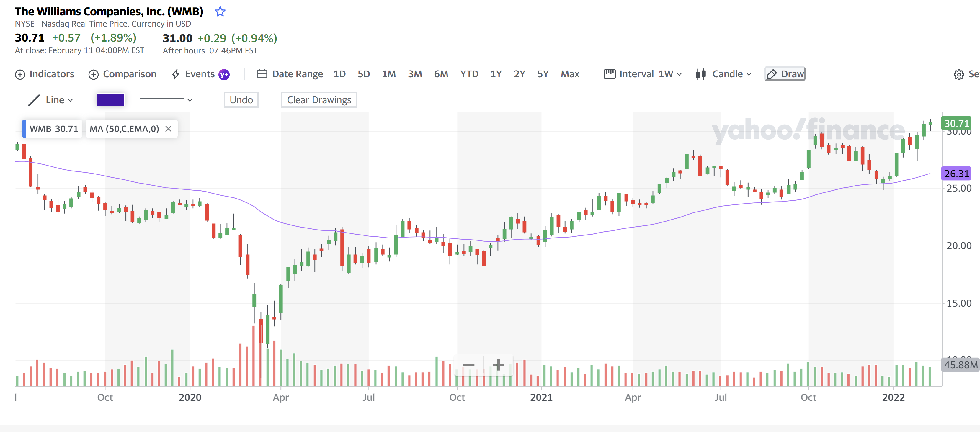Click the after hours price 31.00
This screenshot has height=432, width=980.
tap(177, 38)
